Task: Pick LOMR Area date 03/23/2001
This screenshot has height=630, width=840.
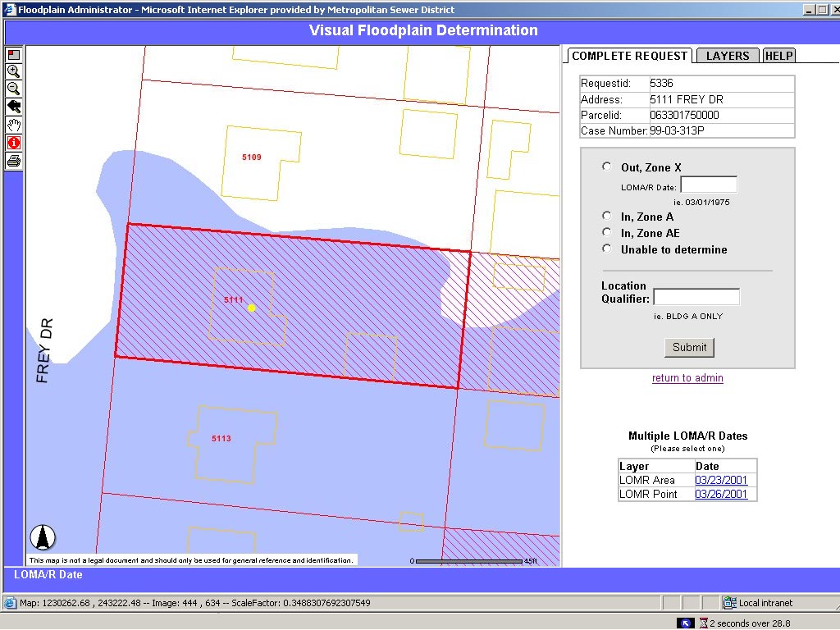Action: [x=721, y=480]
